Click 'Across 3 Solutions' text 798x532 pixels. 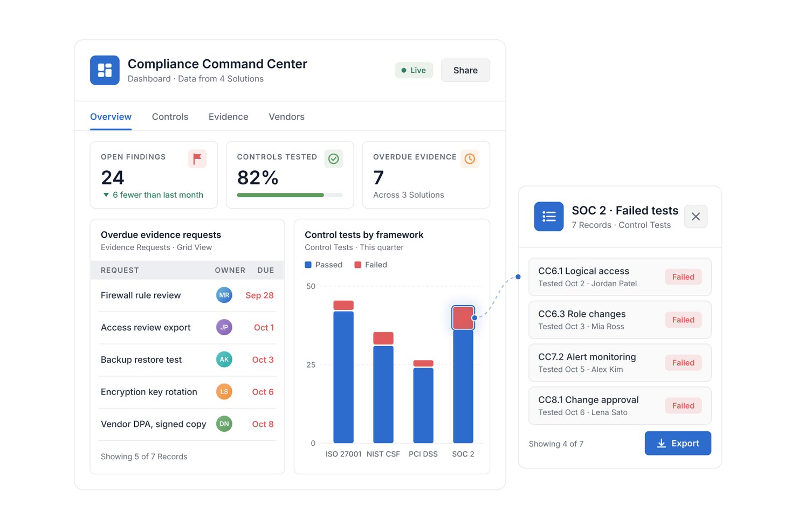pos(409,195)
